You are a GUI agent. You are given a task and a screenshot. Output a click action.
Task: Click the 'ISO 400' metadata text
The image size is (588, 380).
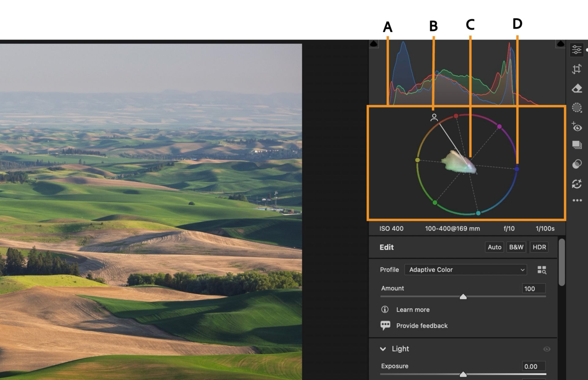[391, 228]
